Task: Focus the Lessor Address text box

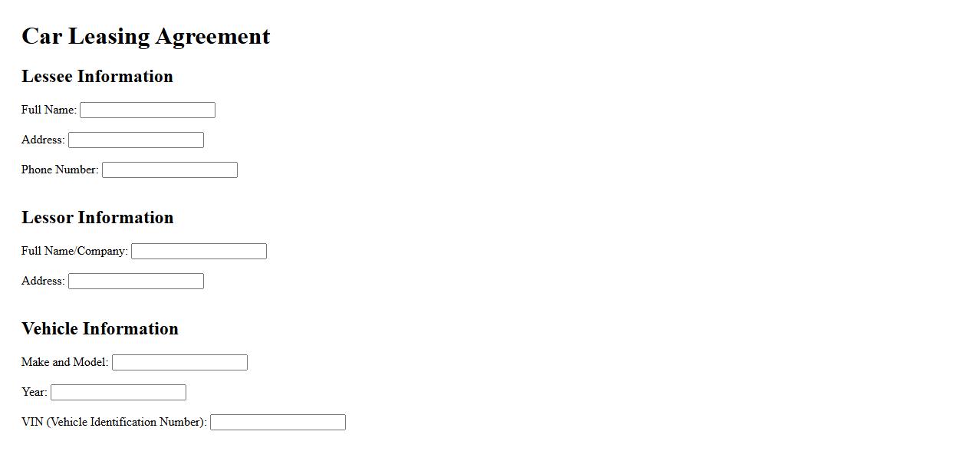Action: 136,282
